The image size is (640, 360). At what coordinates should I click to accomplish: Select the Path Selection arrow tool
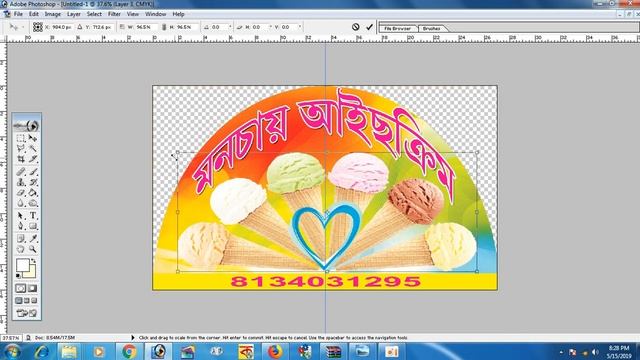tap(21, 216)
